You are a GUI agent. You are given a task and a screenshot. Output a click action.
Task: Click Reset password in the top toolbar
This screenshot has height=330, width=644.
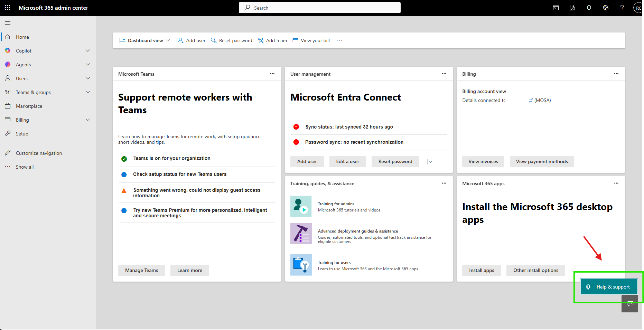232,40
